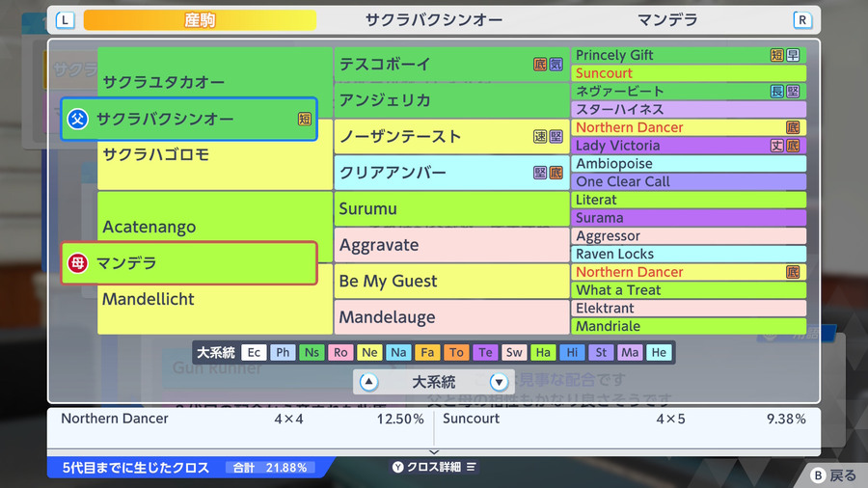This screenshot has height=488, width=868.
Task: Click Acatenango in the pedigree
Action: pyautogui.click(x=149, y=227)
